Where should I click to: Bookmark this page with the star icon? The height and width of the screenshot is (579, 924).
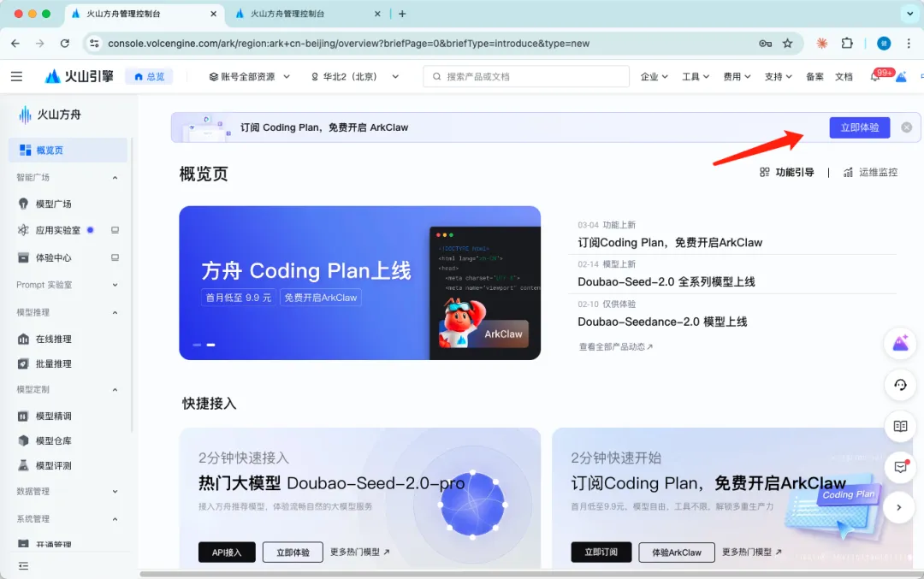coord(787,43)
